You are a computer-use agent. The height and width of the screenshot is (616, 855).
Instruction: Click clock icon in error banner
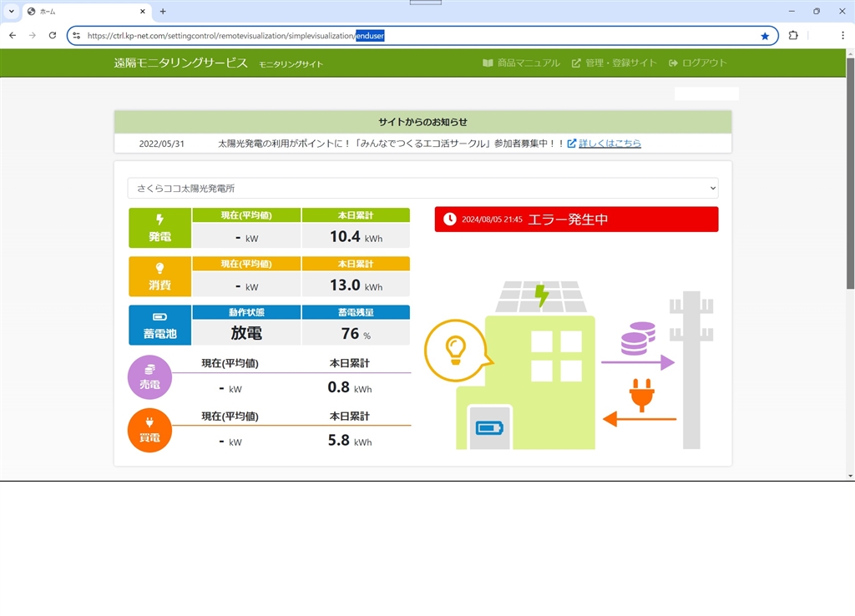449,220
